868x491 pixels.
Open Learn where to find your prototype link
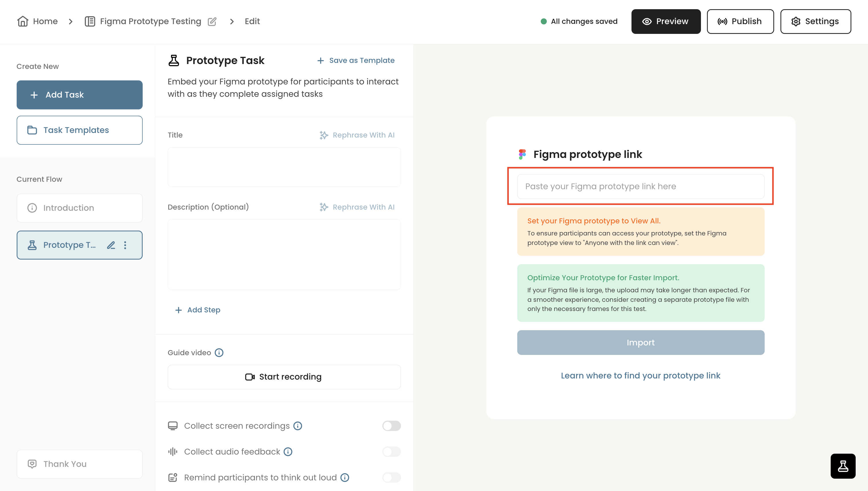tap(640, 376)
